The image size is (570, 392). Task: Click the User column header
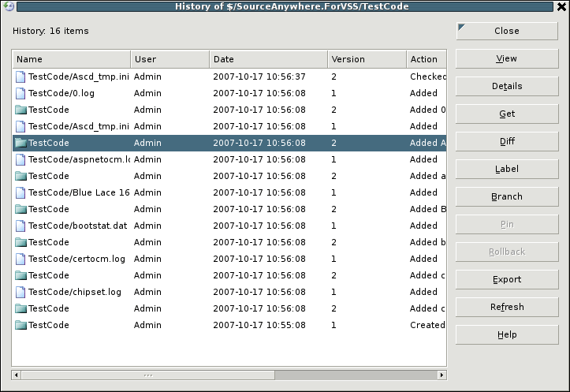(170, 59)
